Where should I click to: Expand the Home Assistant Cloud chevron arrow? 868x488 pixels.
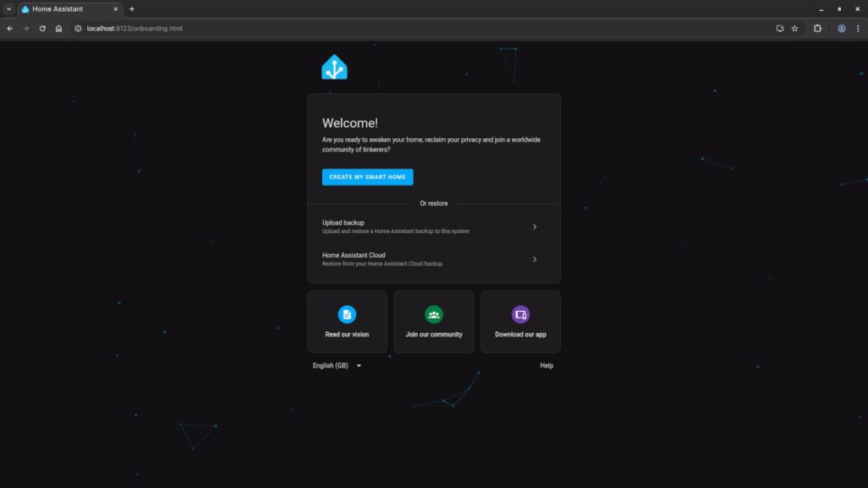[x=535, y=259]
